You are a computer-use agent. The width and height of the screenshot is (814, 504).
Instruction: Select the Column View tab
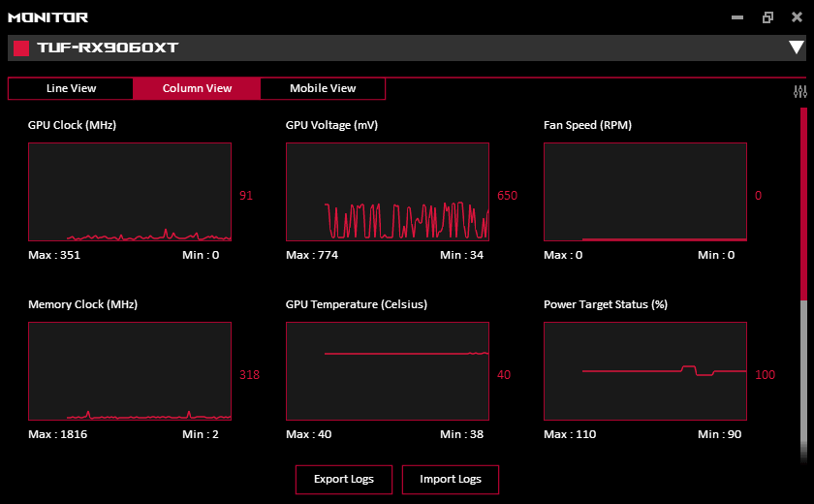pos(197,88)
